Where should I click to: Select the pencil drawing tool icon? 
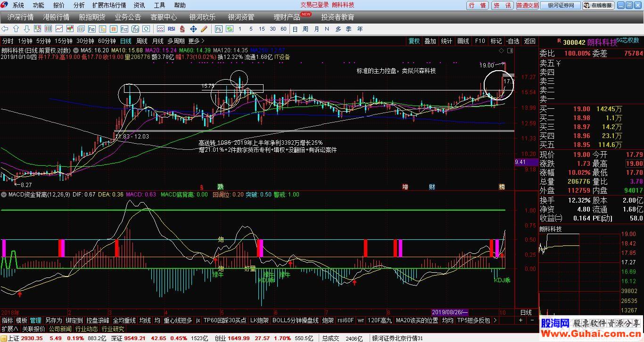point(204,29)
